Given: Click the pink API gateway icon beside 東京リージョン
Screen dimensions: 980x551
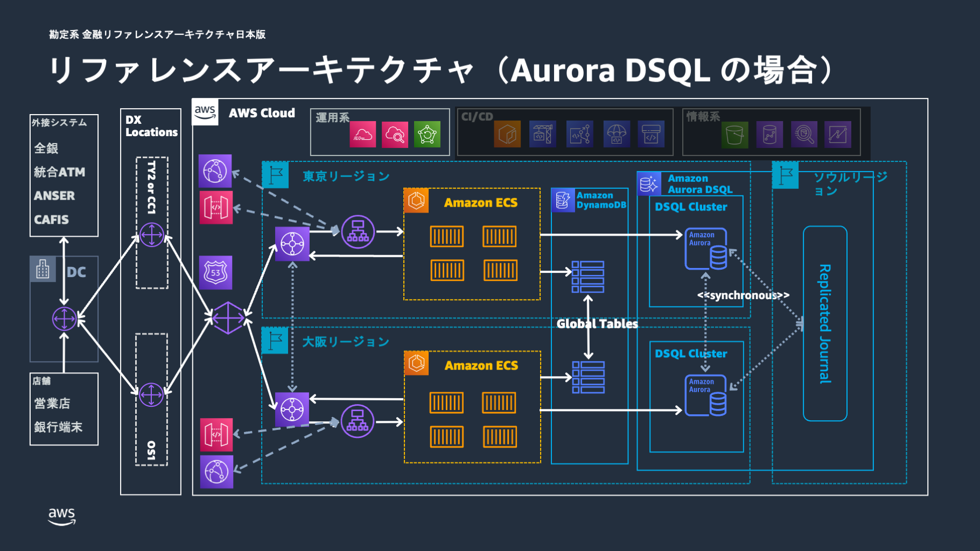Looking at the screenshot, I should point(216,207).
